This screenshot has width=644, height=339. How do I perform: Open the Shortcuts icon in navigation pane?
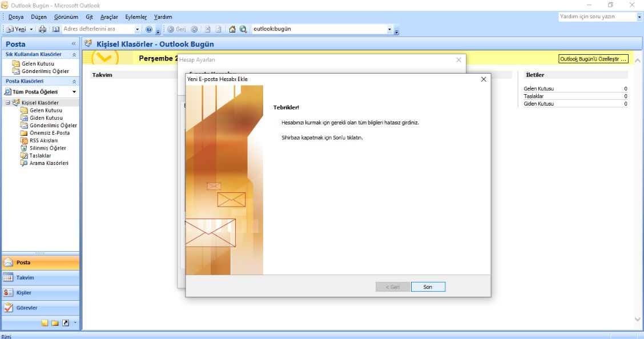click(x=65, y=323)
